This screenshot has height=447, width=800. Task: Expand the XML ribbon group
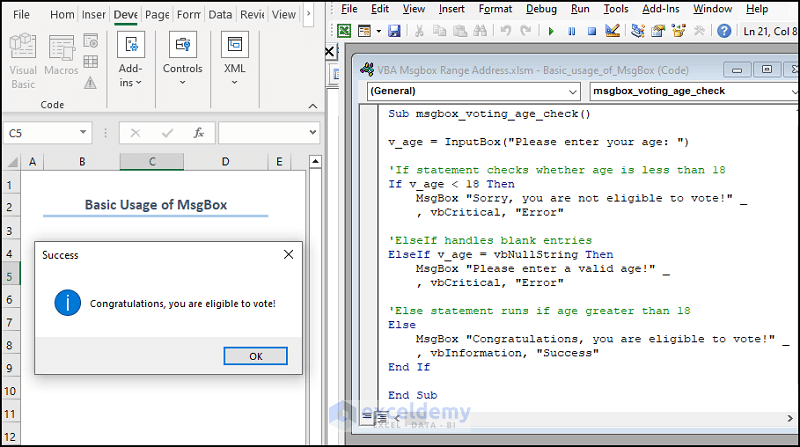(235, 59)
